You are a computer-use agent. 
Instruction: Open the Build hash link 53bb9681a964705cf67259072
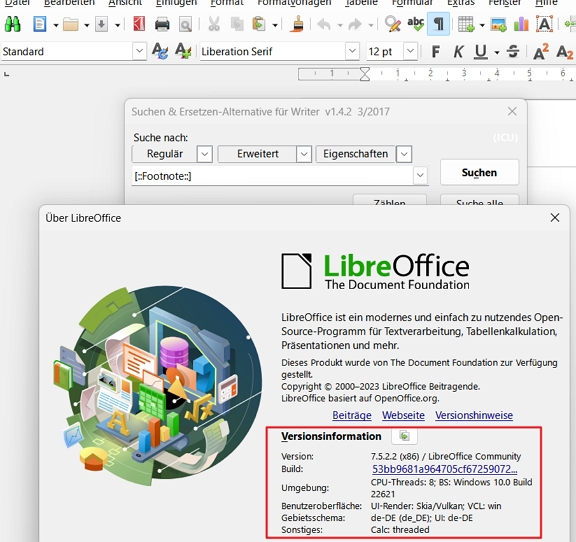pos(445,469)
